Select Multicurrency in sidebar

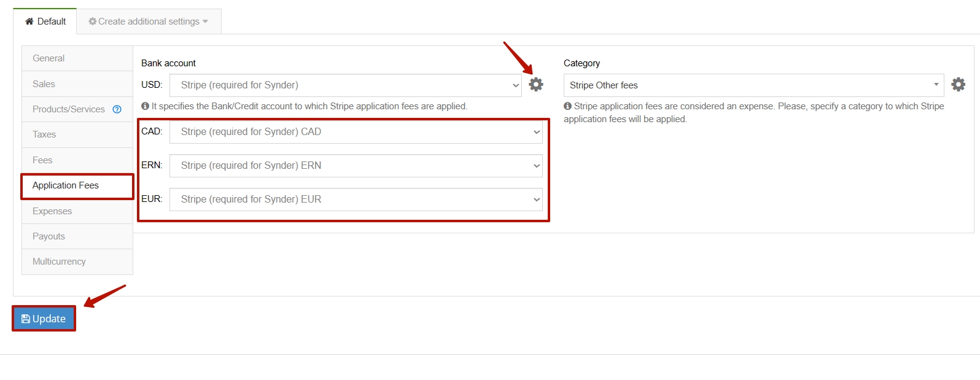coord(77,262)
